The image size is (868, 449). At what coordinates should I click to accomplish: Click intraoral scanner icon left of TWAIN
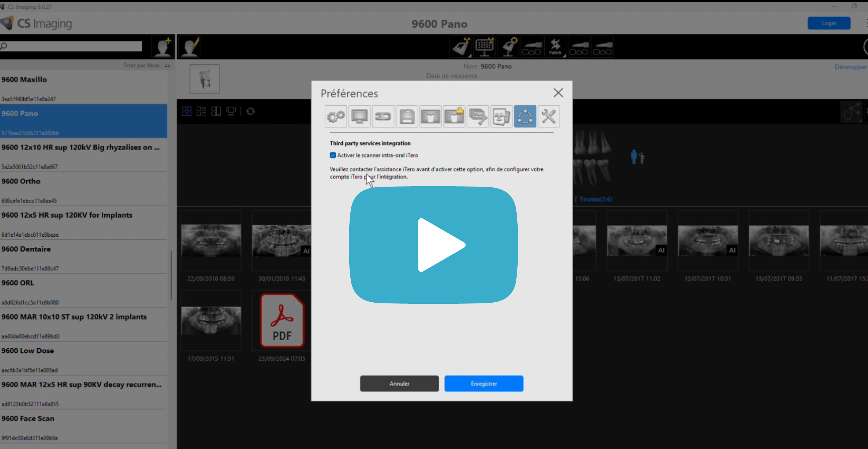click(x=532, y=47)
